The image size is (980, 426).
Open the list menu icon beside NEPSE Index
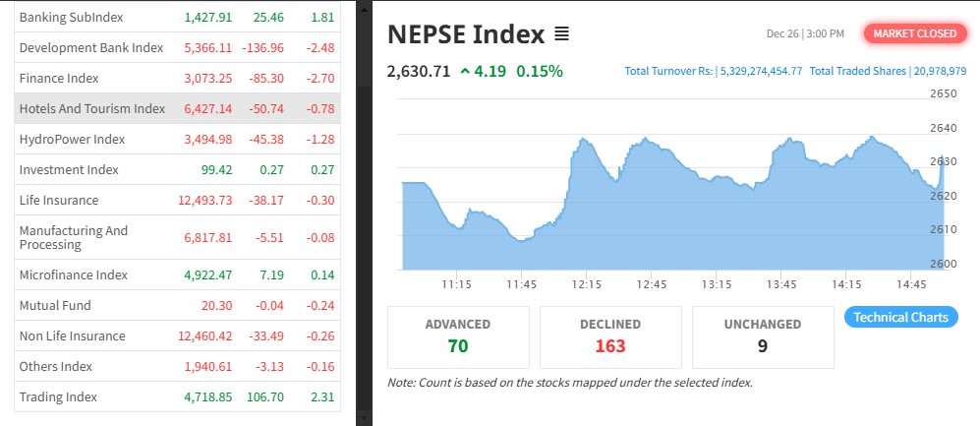coord(561,34)
